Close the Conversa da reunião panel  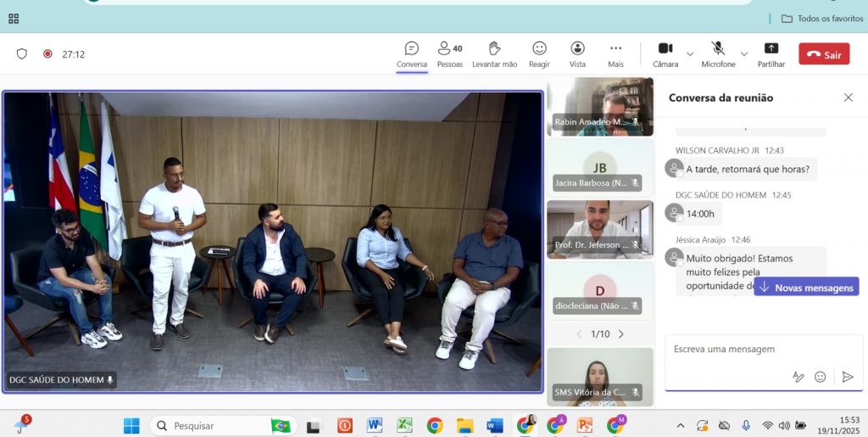[x=848, y=98]
